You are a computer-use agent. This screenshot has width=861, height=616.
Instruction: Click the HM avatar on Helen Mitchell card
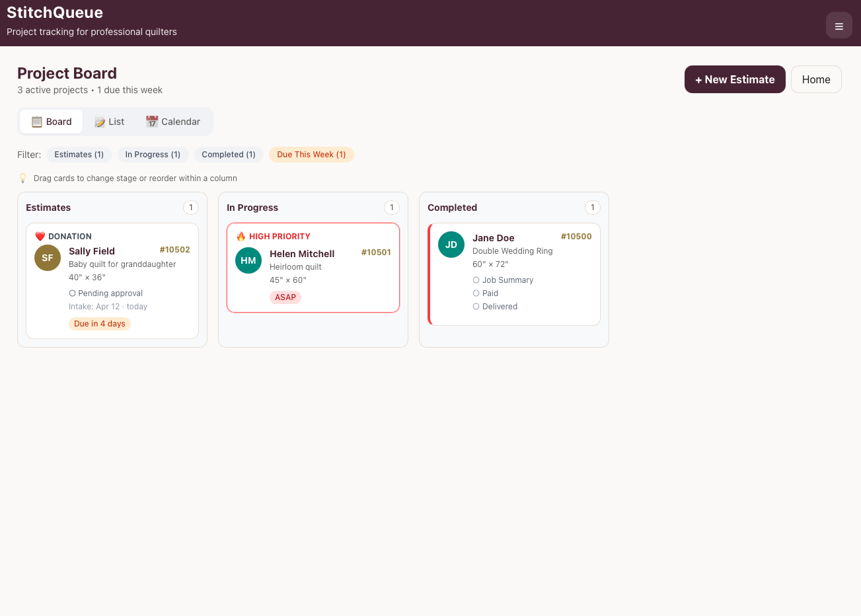[x=248, y=260]
